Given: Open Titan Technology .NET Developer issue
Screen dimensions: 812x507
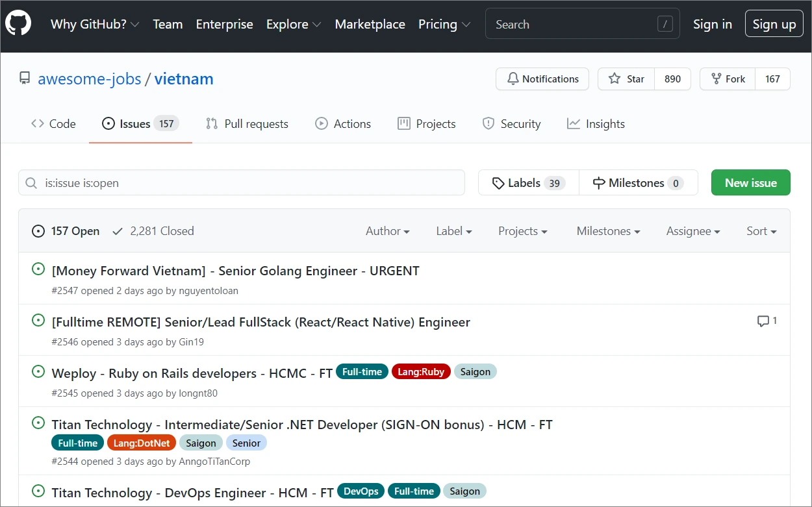Looking at the screenshot, I should click(x=302, y=425).
